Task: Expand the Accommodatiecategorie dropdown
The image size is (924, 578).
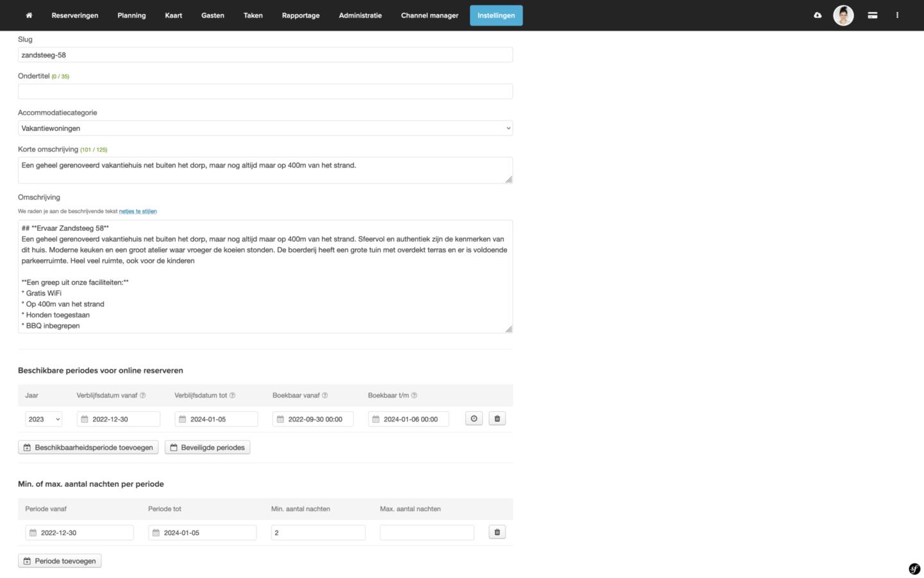Action: (265, 128)
